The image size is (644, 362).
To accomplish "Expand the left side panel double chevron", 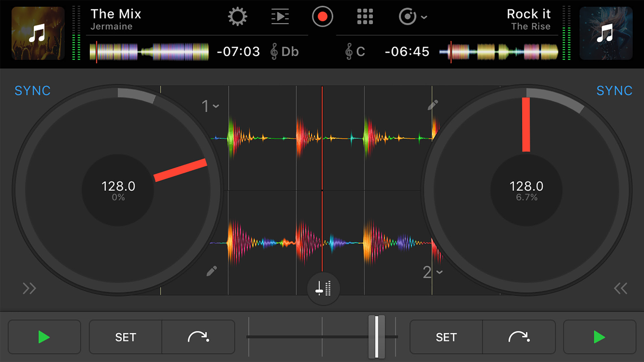I will coord(29,288).
